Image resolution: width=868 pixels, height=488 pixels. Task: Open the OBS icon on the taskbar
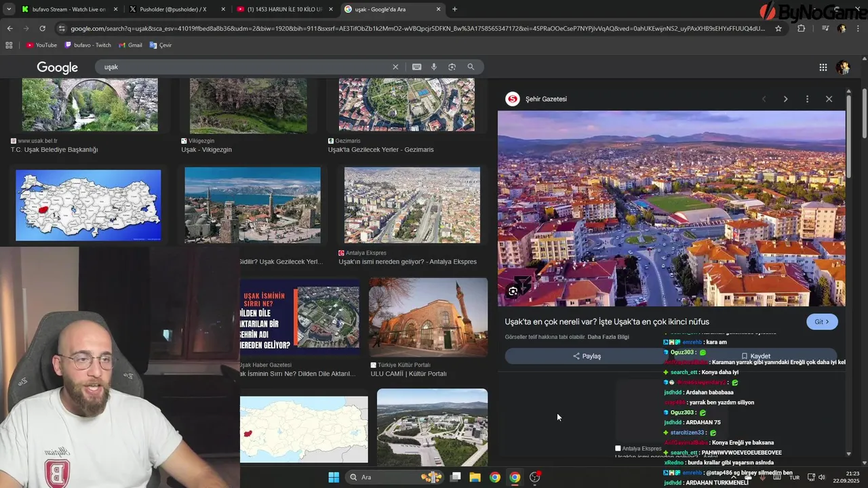535,477
